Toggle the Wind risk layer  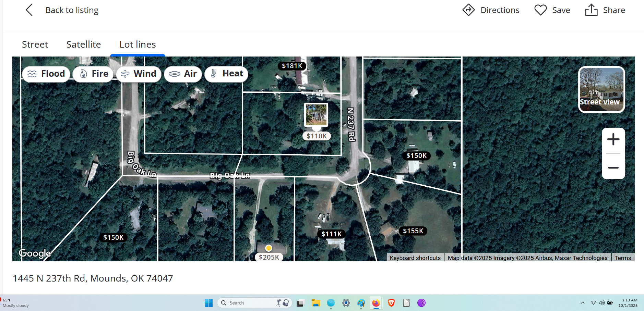[139, 74]
